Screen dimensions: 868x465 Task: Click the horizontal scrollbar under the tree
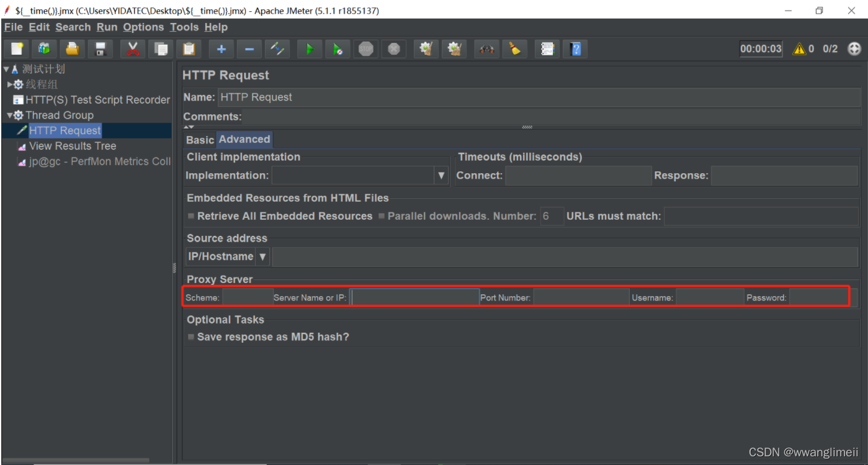coord(76,461)
